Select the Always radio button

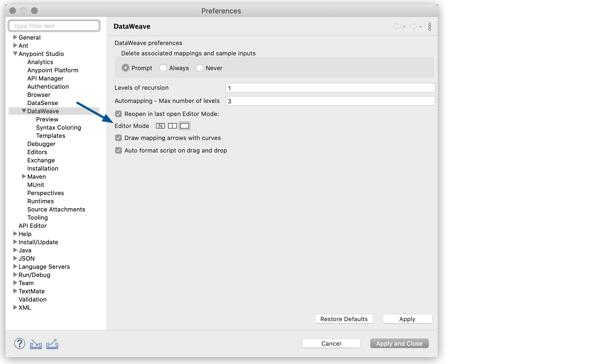(x=163, y=68)
